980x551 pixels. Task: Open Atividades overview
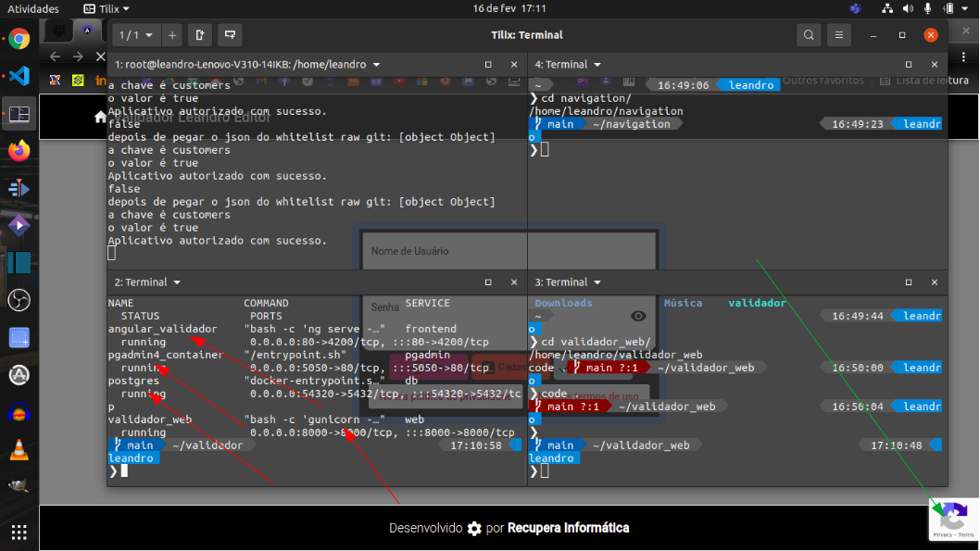(x=33, y=8)
